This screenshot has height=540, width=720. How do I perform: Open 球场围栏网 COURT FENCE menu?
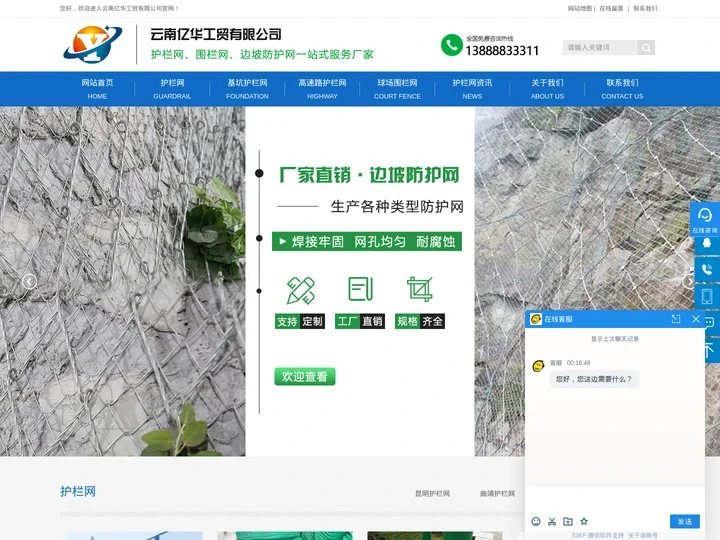pos(397,89)
